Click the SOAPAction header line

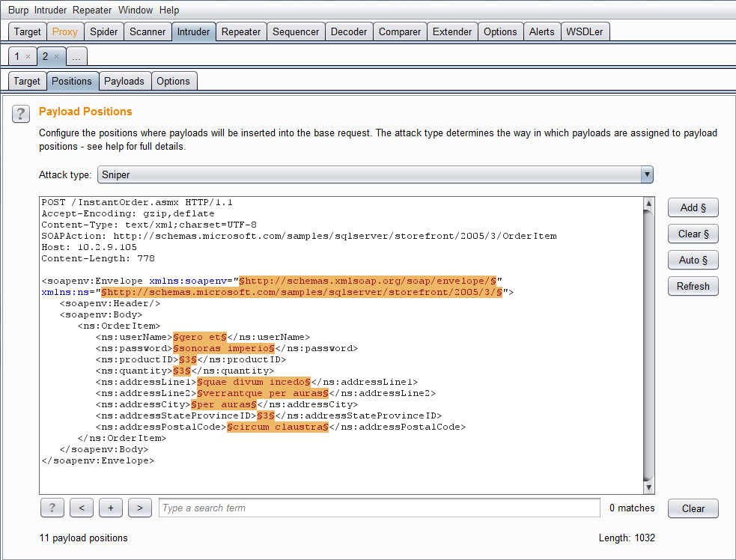(299, 236)
